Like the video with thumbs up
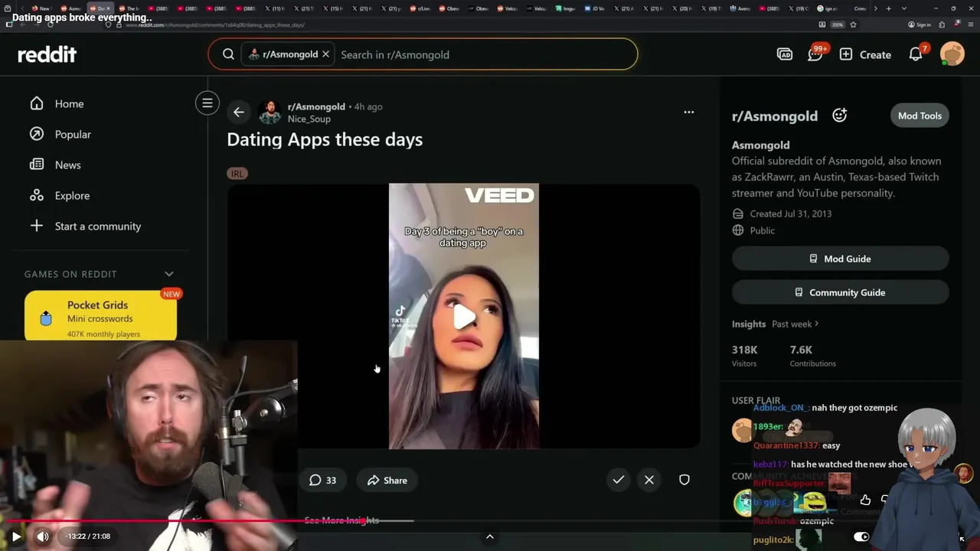 866,500
